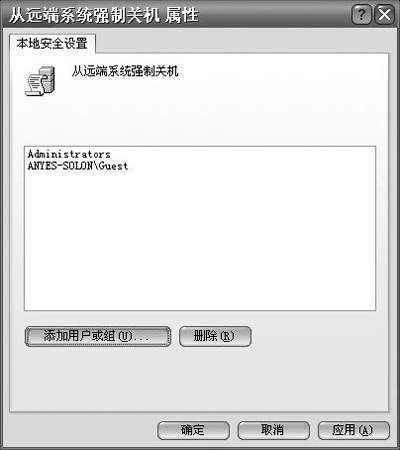
Task: Click empty tab strip area right of 本地安全设置
Action: (240, 43)
